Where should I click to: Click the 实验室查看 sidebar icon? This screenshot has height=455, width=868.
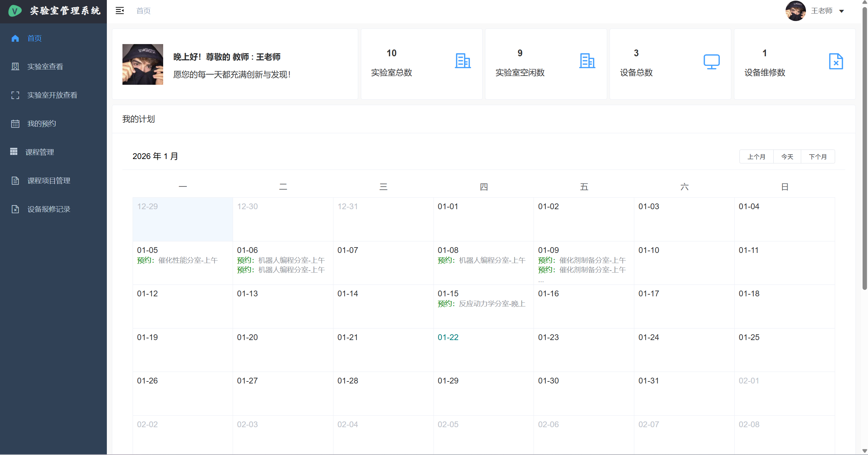(x=15, y=66)
